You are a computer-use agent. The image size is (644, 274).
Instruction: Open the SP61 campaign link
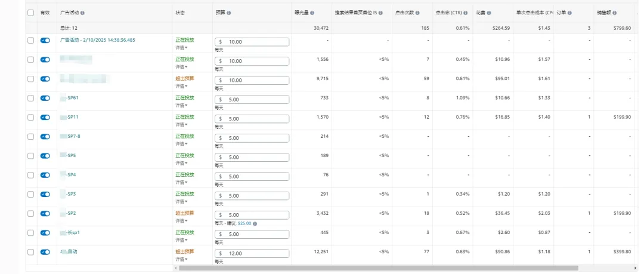coord(69,98)
